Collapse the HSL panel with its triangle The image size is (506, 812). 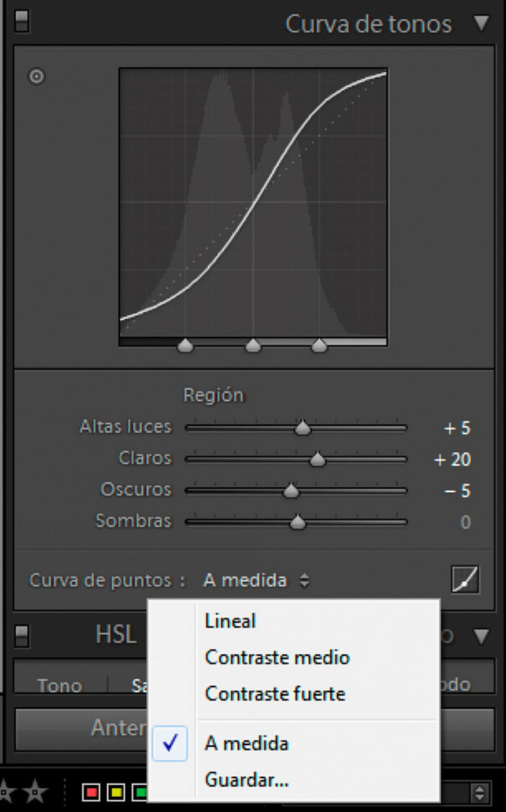pyautogui.click(x=481, y=636)
